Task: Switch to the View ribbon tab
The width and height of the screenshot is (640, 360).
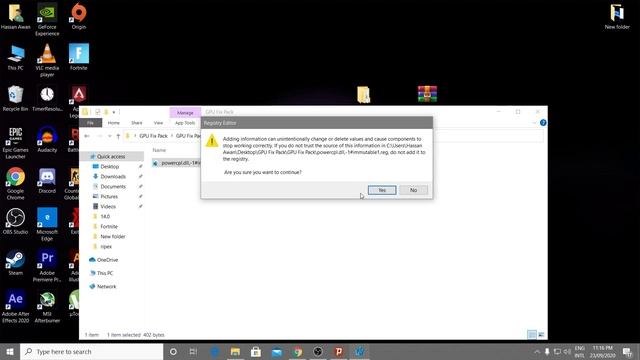Action: 158,123
